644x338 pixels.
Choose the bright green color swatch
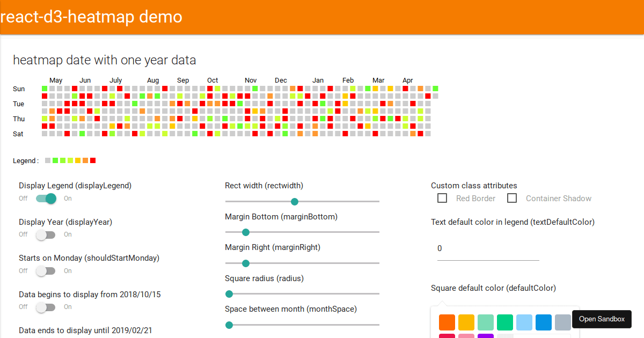tap(504, 322)
